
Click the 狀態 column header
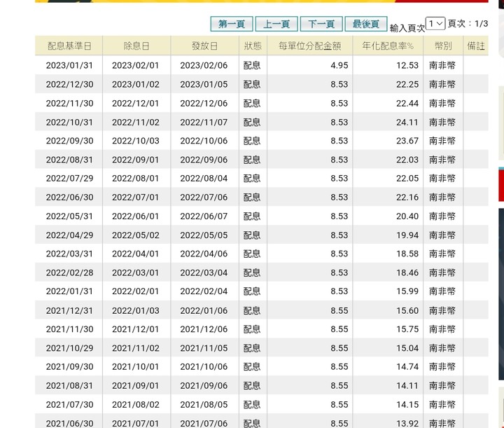point(253,46)
